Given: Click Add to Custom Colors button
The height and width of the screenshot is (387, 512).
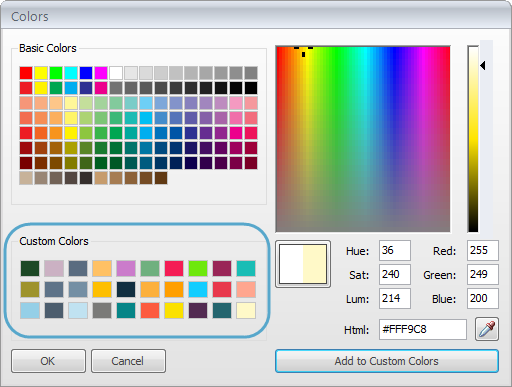Looking at the screenshot, I should tap(387, 361).
